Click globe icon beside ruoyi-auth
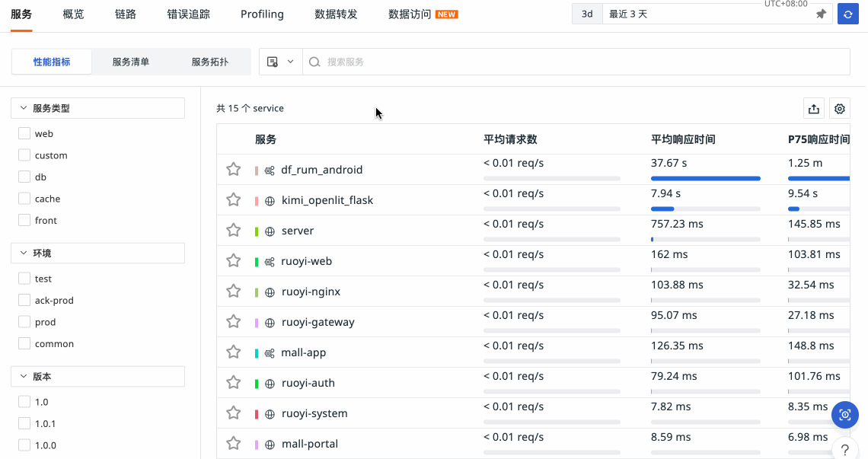This screenshot has width=868, height=459. 270,384
